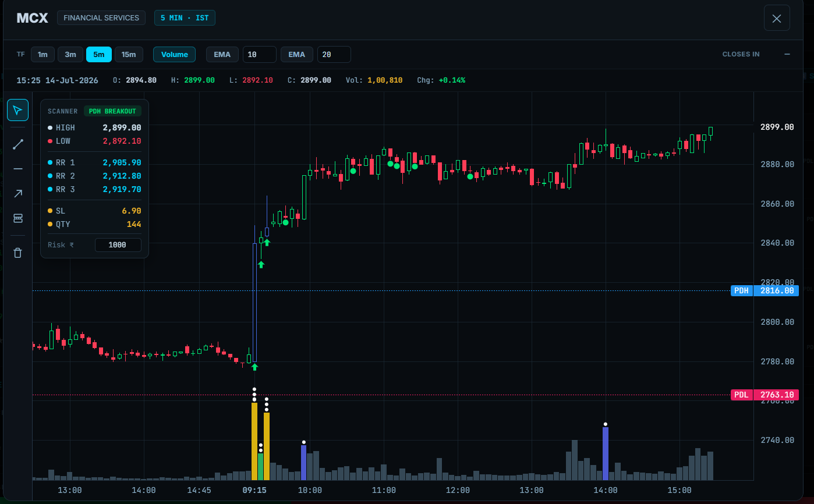Click the RR 2 value 2,912.80

click(x=122, y=176)
